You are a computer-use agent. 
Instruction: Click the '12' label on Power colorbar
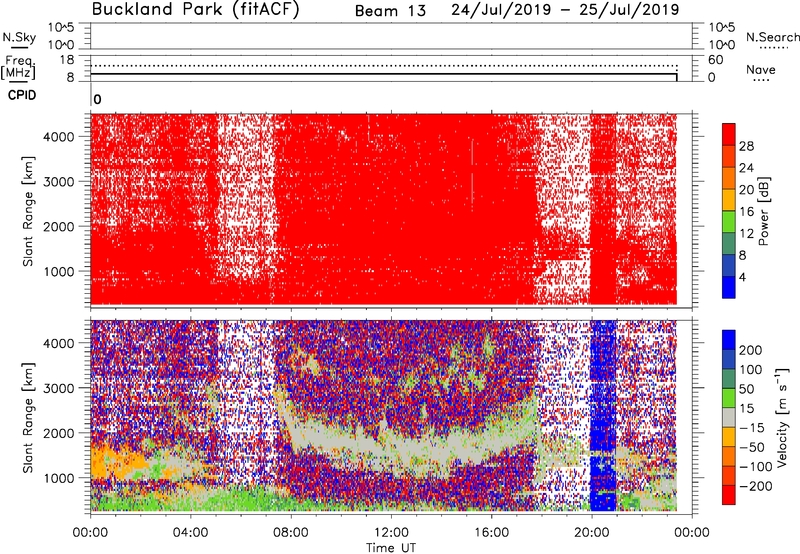(746, 234)
